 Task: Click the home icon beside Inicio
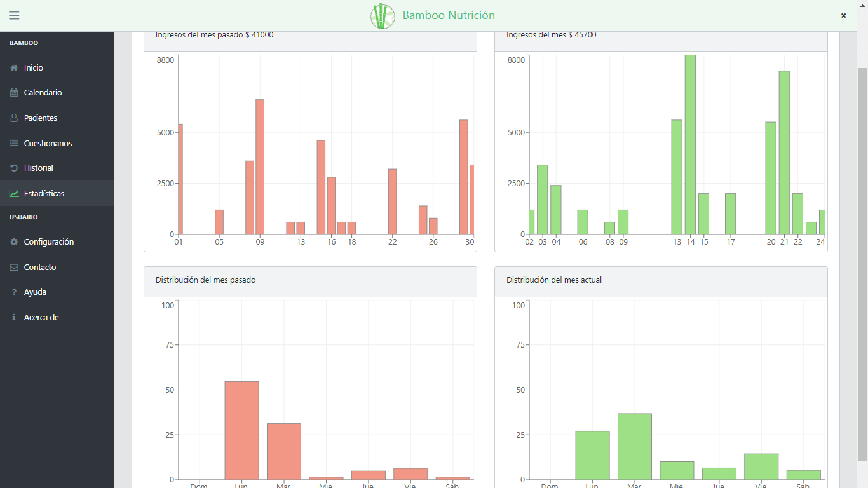[14, 67]
